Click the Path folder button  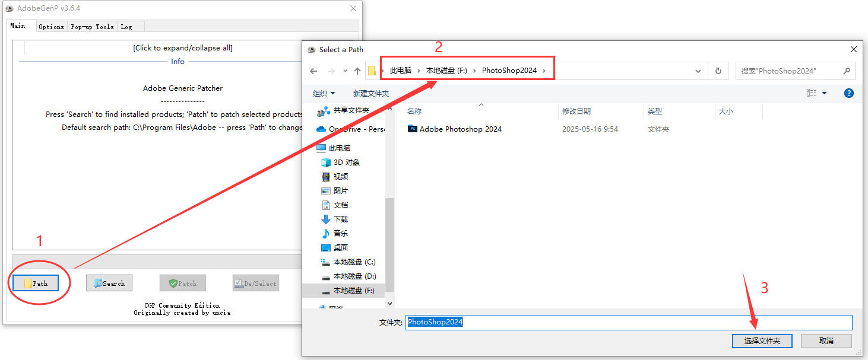point(35,283)
